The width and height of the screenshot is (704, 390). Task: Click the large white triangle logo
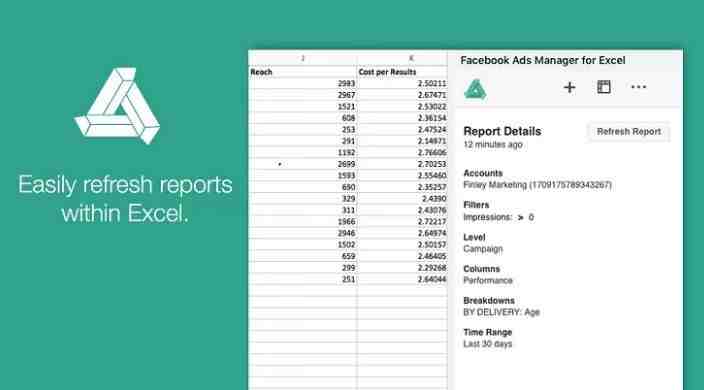118,106
